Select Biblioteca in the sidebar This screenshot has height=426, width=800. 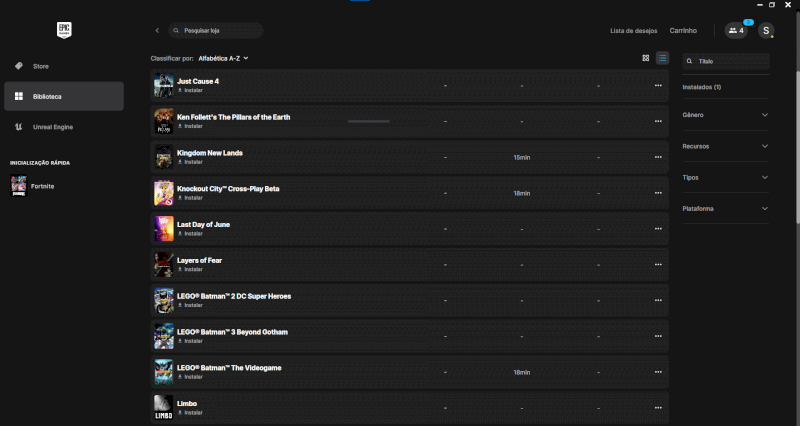[47, 96]
